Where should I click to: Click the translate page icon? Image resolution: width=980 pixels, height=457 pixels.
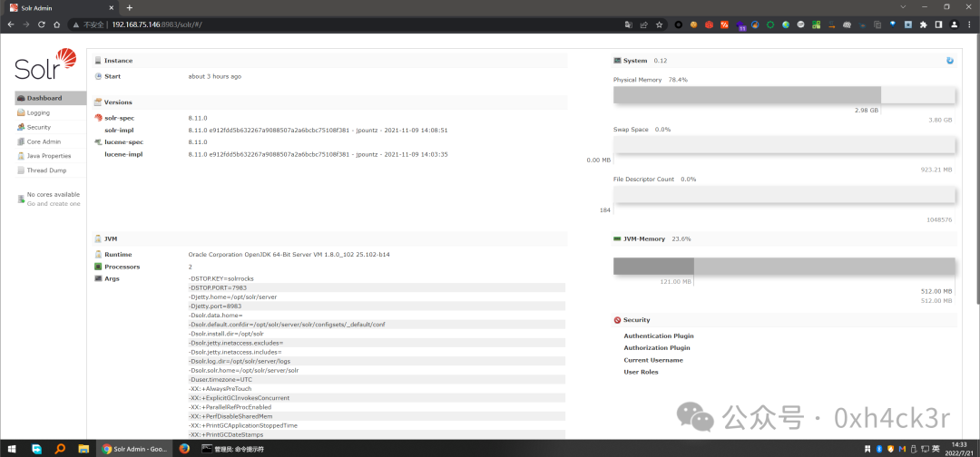[629, 25]
